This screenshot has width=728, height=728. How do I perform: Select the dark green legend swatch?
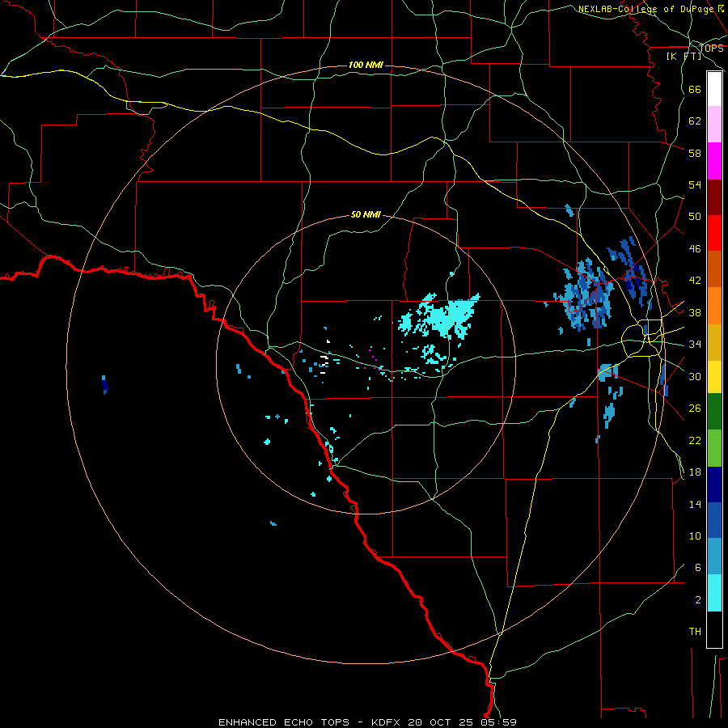click(x=714, y=412)
